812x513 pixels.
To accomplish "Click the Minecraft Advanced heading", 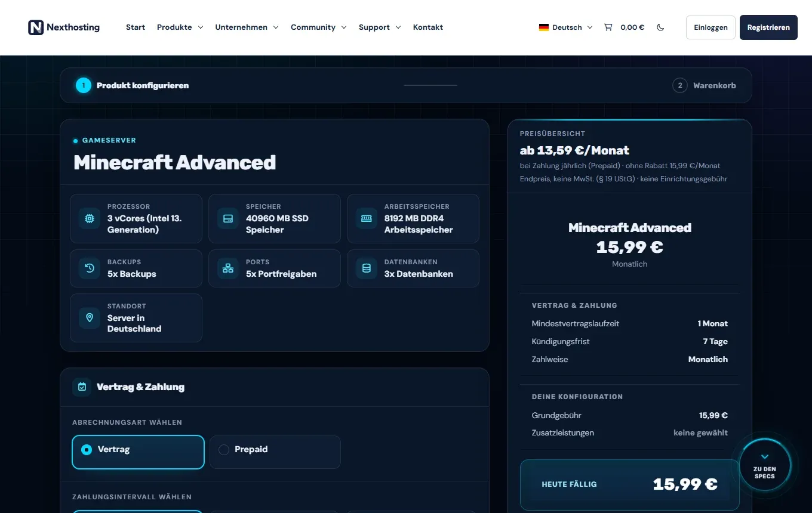I will (x=174, y=162).
